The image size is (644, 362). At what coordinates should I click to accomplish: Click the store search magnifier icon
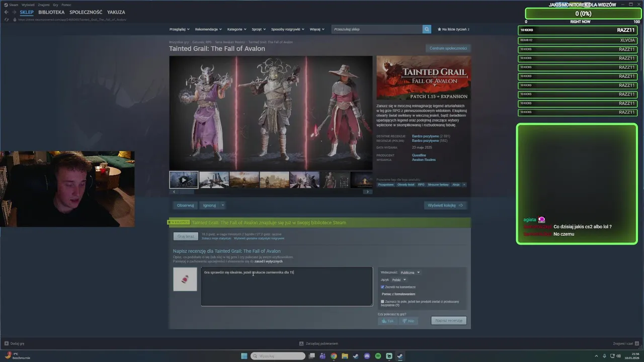click(x=427, y=29)
